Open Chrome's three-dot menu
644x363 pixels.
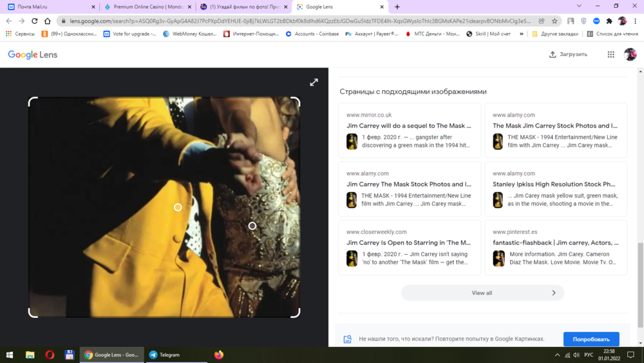(x=635, y=21)
